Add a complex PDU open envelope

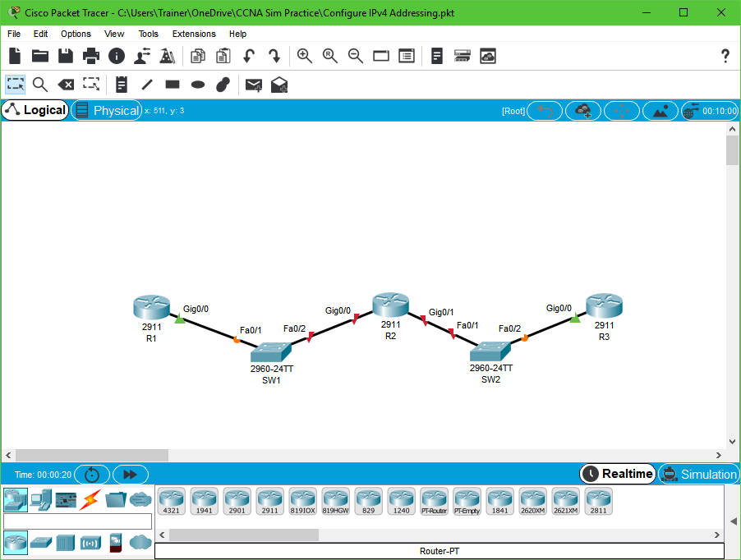point(279,85)
